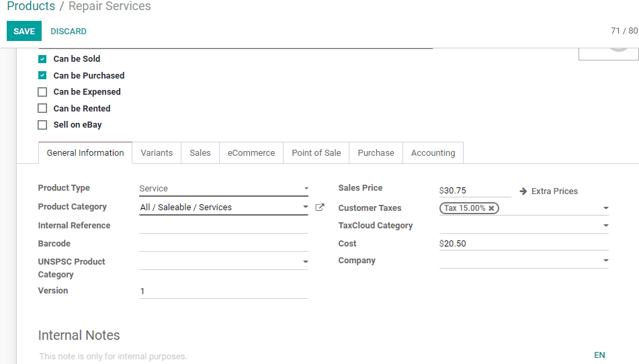Click the Cost field showing $20.50
This screenshot has height=364, width=639.
point(523,244)
